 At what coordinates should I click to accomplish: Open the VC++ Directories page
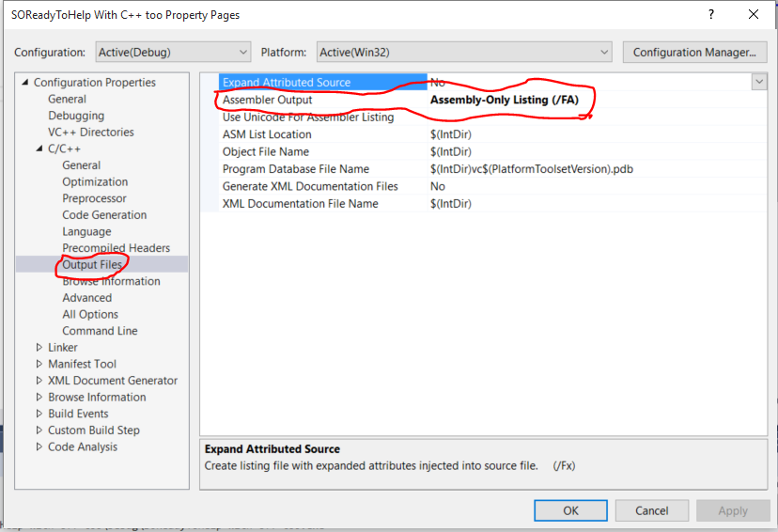(x=91, y=133)
